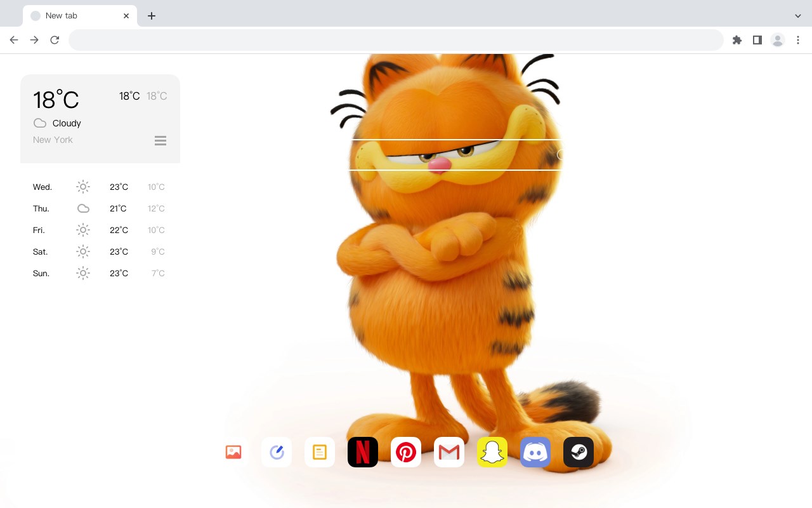The width and height of the screenshot is (812, 508).
Task: Select the New tab tab
Action: point(80,16)
